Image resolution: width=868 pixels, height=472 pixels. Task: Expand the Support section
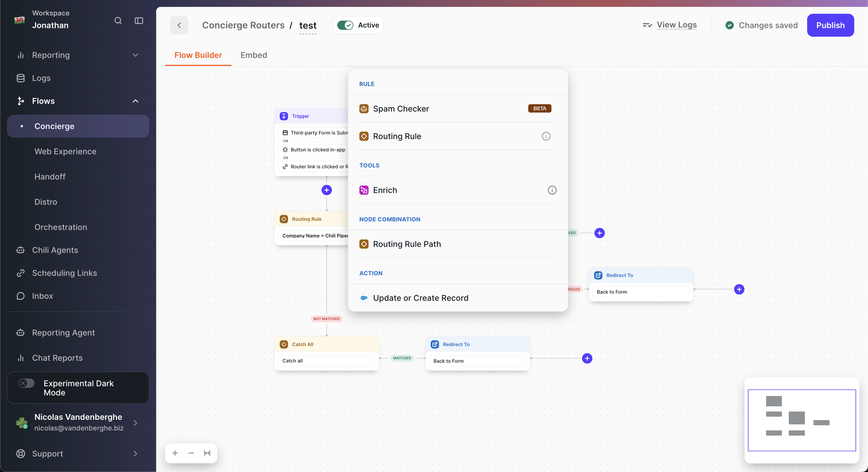[135, 453]
